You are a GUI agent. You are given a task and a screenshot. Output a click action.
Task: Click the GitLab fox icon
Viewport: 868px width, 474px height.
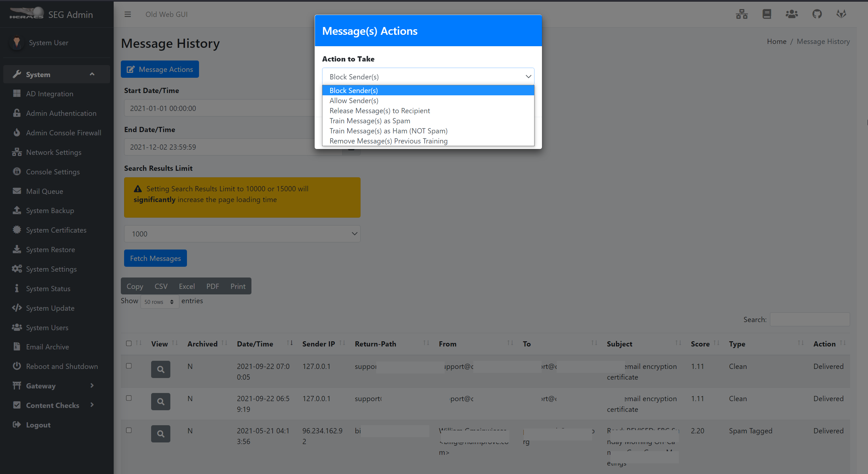[841, 14]
